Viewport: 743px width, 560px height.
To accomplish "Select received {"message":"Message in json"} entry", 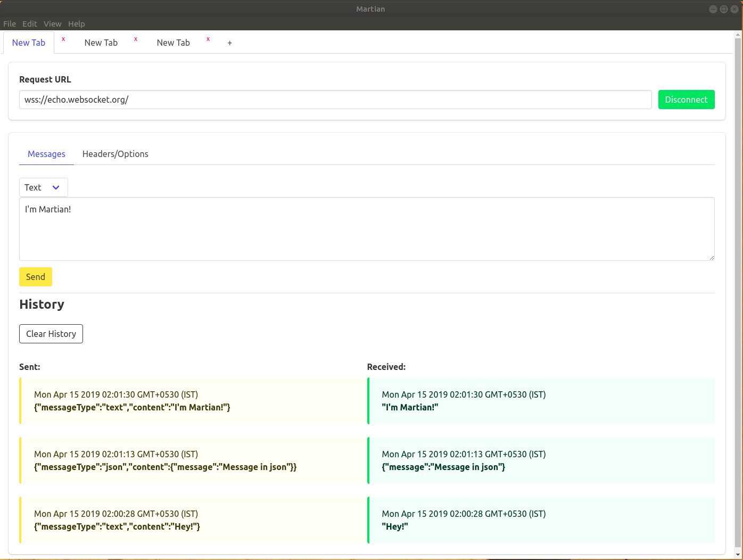I will (x=541, y=460).
